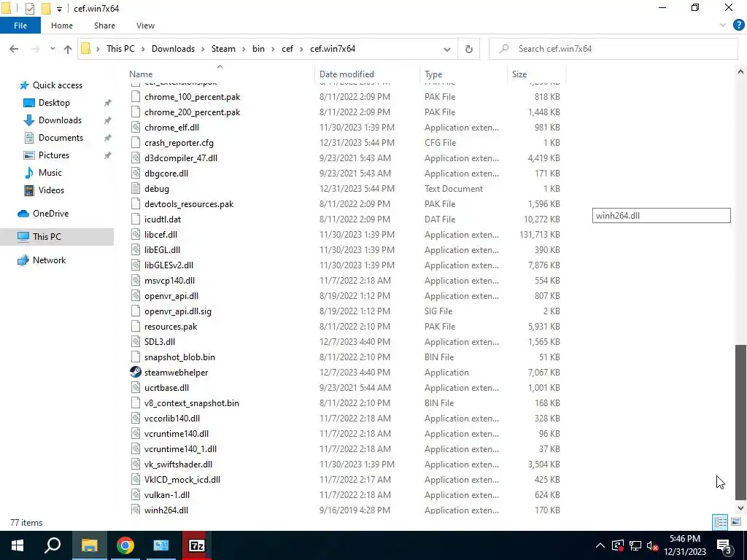Expand the ribbon with the chevron
Screen dimensions: 747x560
pyautogui.click(x=723, y=26)
